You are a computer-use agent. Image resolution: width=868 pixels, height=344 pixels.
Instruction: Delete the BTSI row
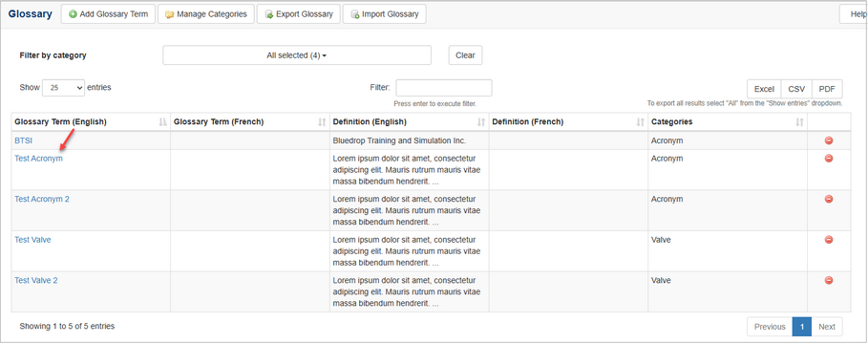829,140
